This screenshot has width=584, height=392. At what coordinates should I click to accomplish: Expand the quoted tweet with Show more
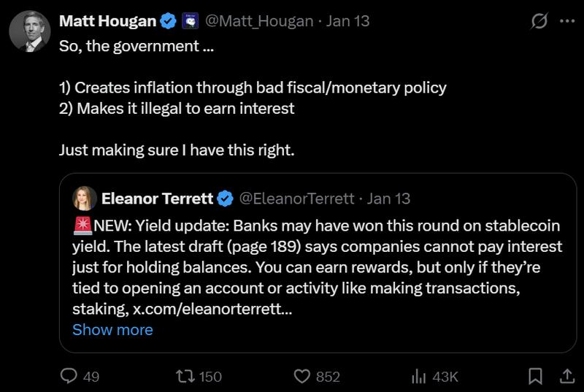(112, 329)
